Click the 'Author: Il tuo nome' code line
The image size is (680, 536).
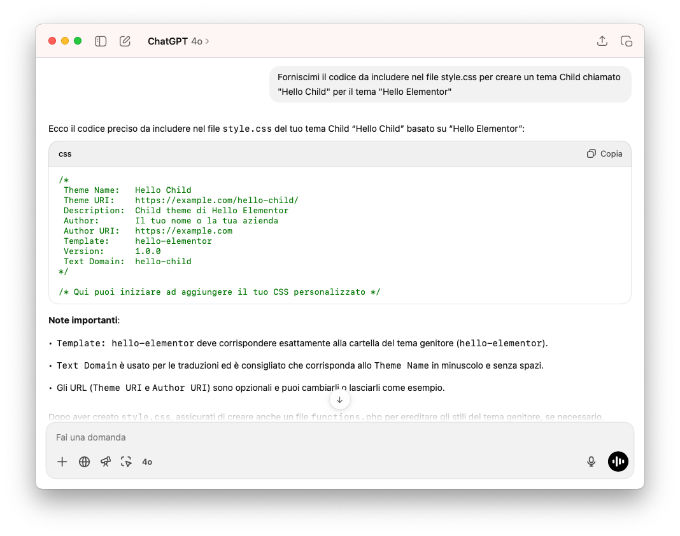point(171,221)
